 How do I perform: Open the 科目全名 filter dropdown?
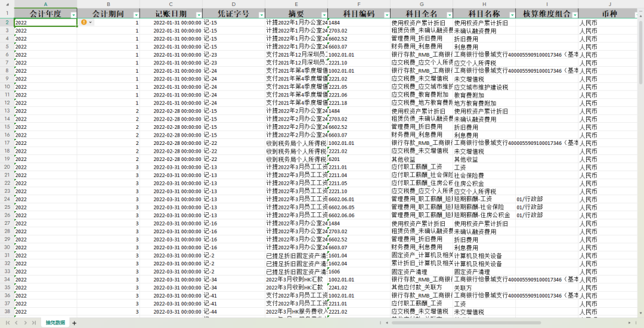[450, 15]
